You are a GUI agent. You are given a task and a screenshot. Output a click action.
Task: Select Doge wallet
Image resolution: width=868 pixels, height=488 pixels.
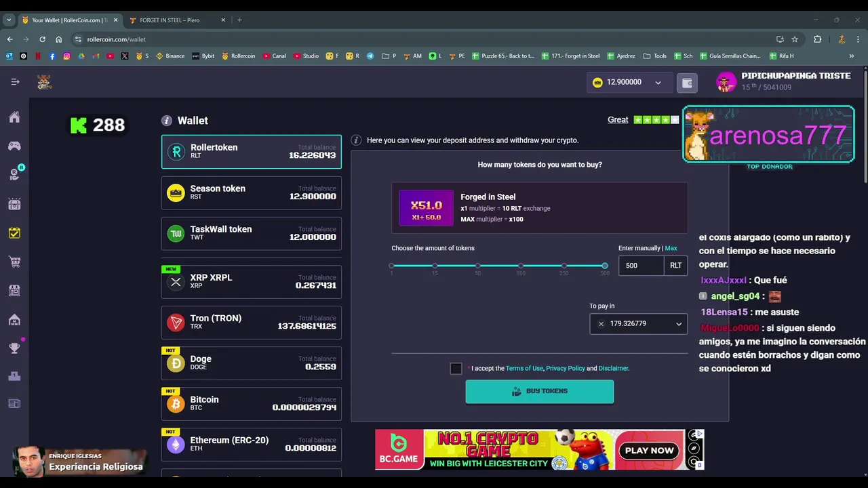click(252, 363)
